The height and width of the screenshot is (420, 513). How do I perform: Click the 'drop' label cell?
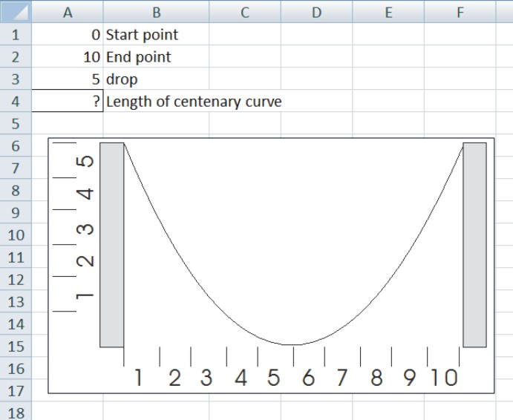coord(156,79)
